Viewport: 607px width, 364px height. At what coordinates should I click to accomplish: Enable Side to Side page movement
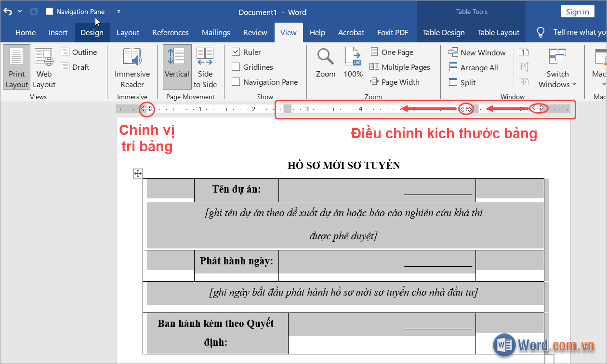tap(205, 67)
